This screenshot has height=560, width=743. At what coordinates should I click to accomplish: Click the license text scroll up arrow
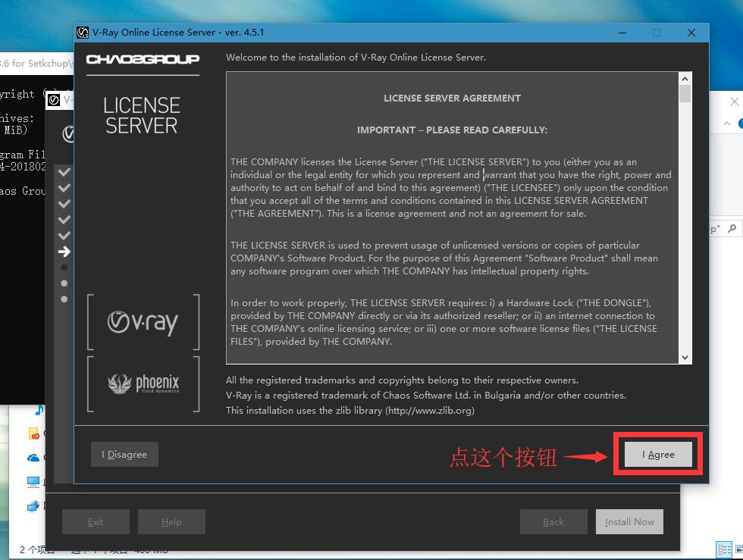coord(685,79)
